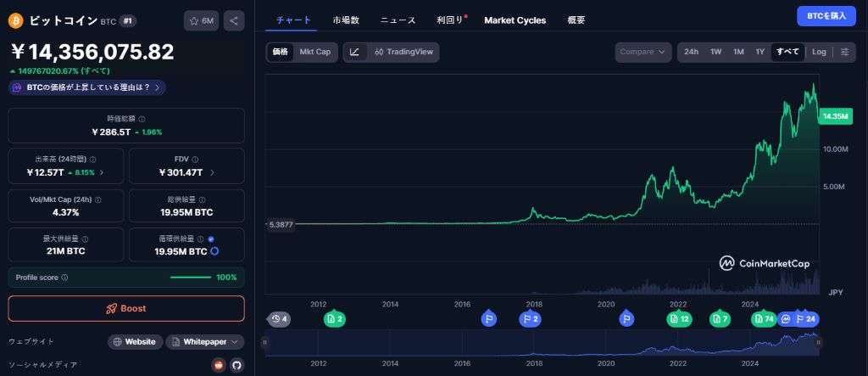Open the 概要 tab
The height and width of the screenshot is (376, 868).
(x=576, y=20)
